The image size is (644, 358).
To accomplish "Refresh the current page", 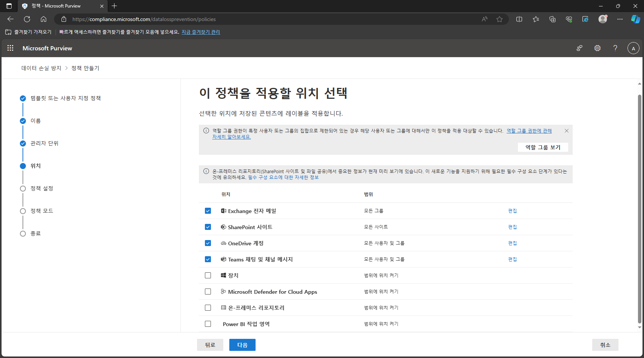I will [27, 19].
